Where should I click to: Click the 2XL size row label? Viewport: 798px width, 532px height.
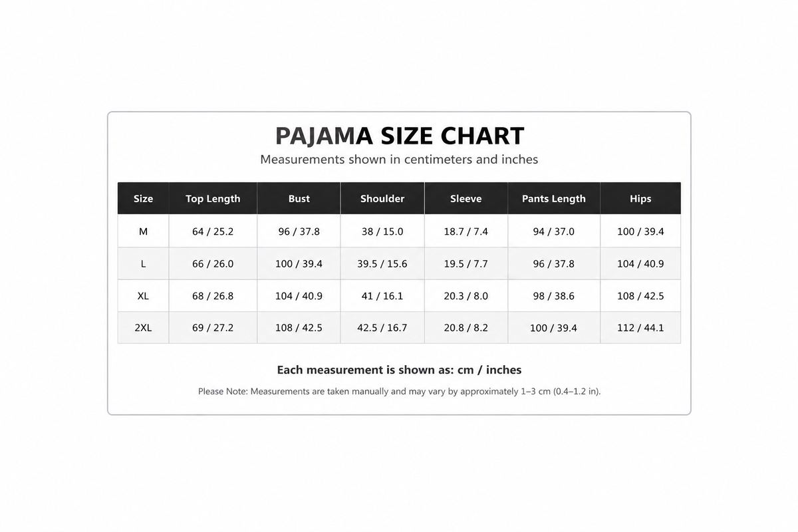click(143, 328)
